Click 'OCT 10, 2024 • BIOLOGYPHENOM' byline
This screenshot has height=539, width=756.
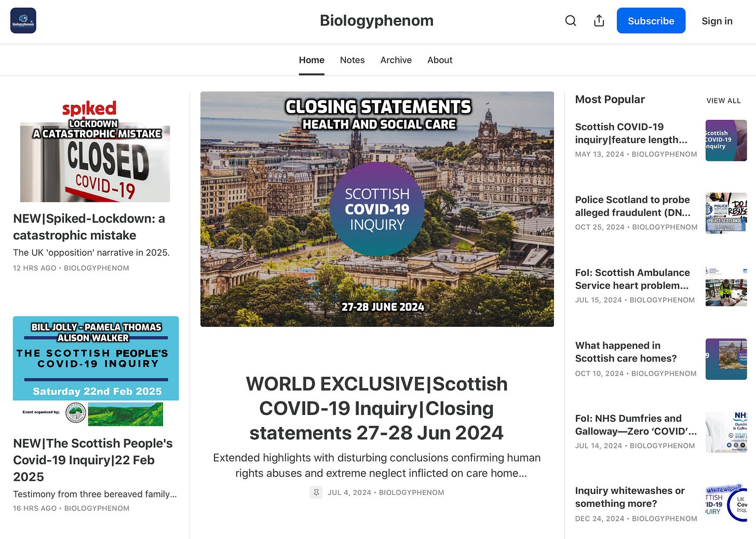(636, 374)
